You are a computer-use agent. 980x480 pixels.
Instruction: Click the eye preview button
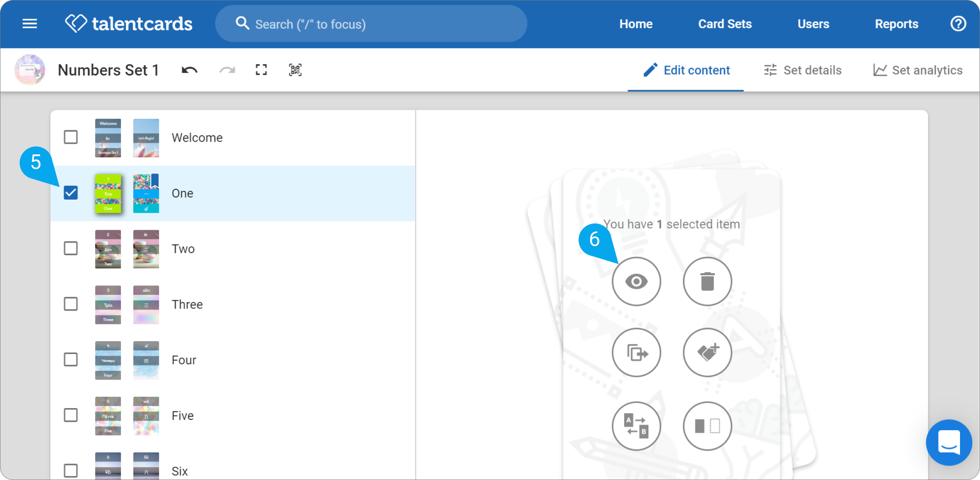click(636, 281)
